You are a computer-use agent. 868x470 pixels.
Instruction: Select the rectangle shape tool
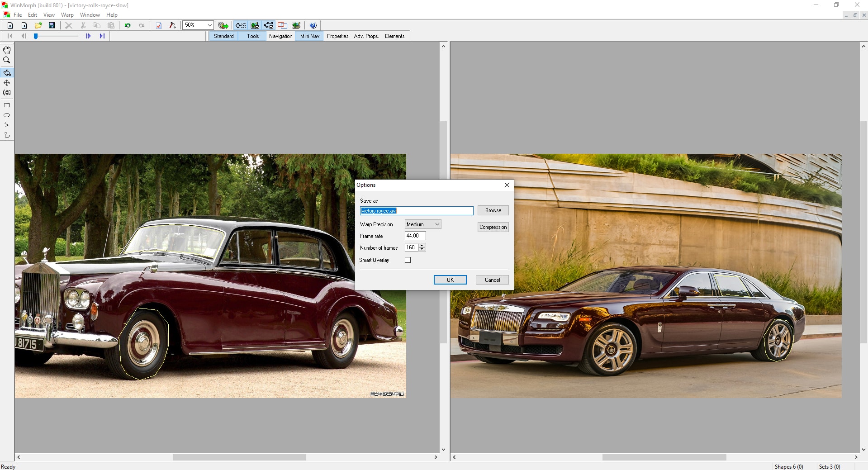click(x=7, y=105)
